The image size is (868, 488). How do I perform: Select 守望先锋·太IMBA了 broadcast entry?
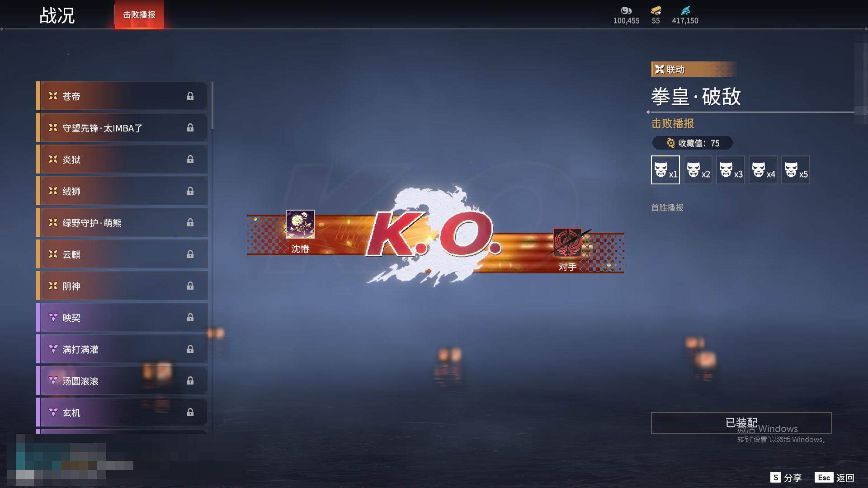(x=122, y=128)
